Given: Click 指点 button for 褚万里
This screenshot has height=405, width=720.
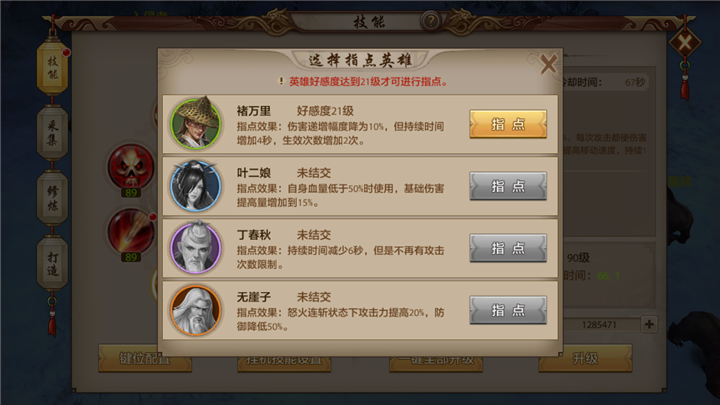Looking at the screenshot, I should 508,124.
